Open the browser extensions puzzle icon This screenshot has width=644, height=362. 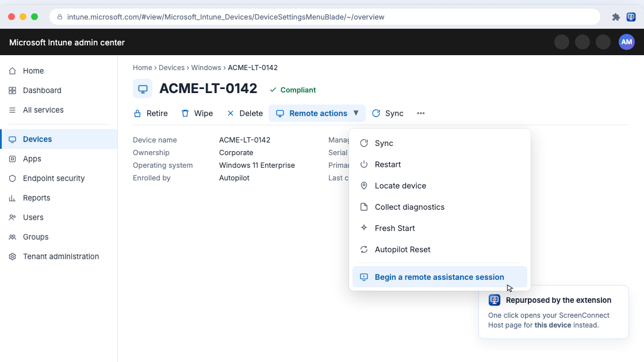(616, 17)
